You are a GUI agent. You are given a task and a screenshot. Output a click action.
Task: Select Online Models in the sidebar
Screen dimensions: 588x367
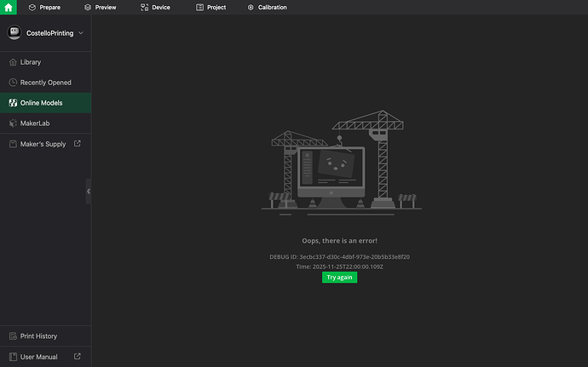(45, 103)
